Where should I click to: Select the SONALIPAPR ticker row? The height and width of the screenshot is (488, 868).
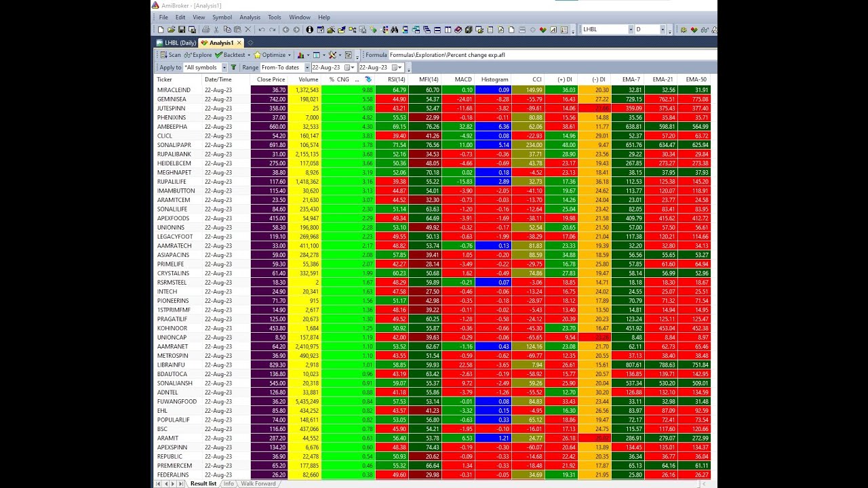[434, 144]
